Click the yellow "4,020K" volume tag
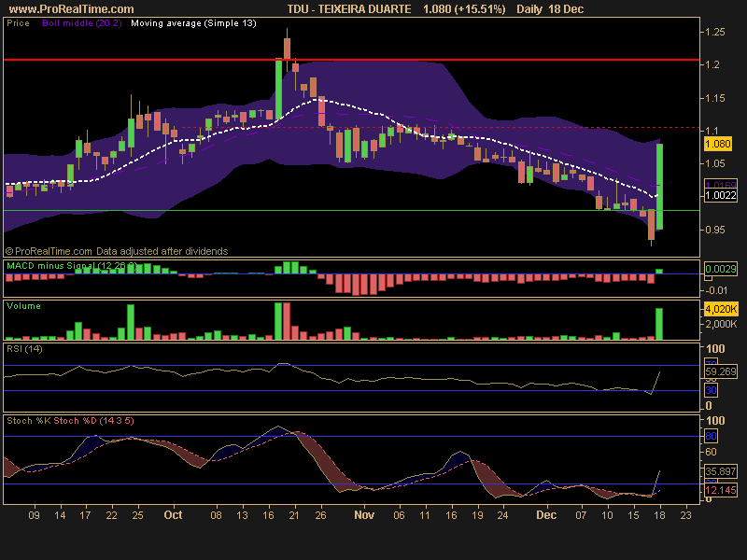 [721, 309]
